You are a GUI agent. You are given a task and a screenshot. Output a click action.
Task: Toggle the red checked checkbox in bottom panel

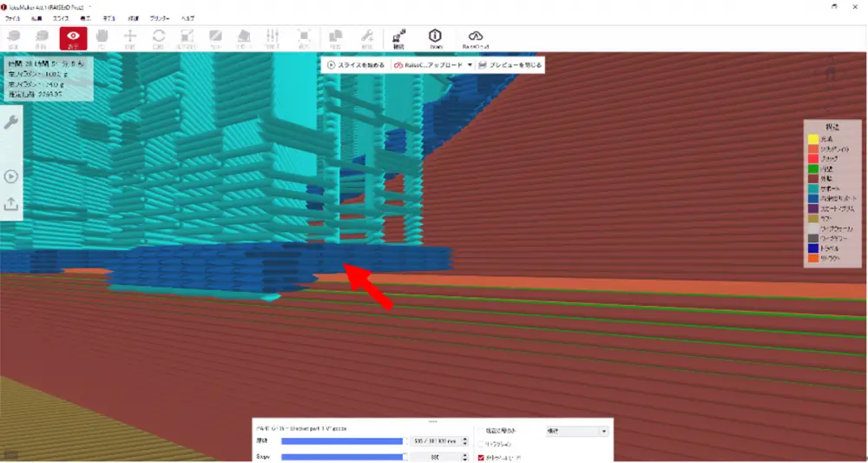pos(481,457)
